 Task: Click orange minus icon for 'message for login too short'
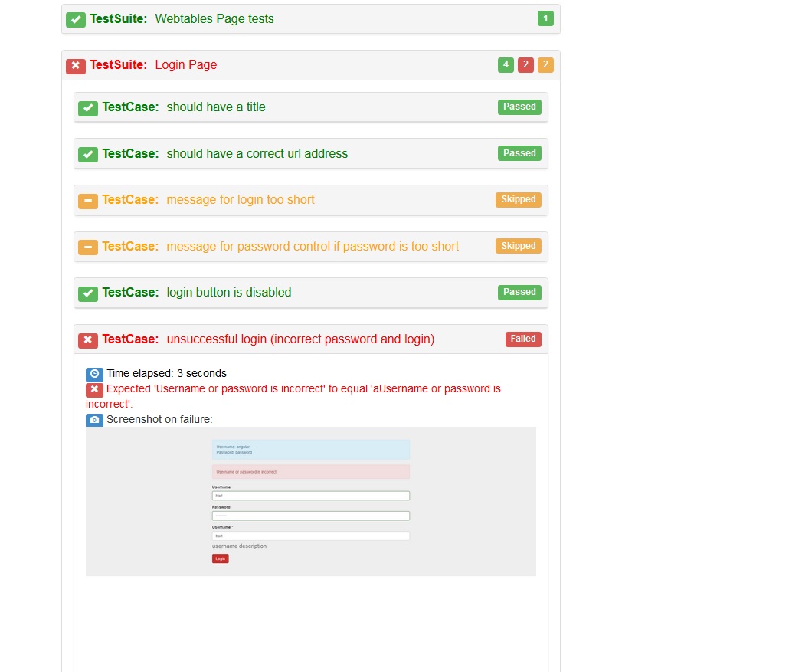click(x=87, y=201)
